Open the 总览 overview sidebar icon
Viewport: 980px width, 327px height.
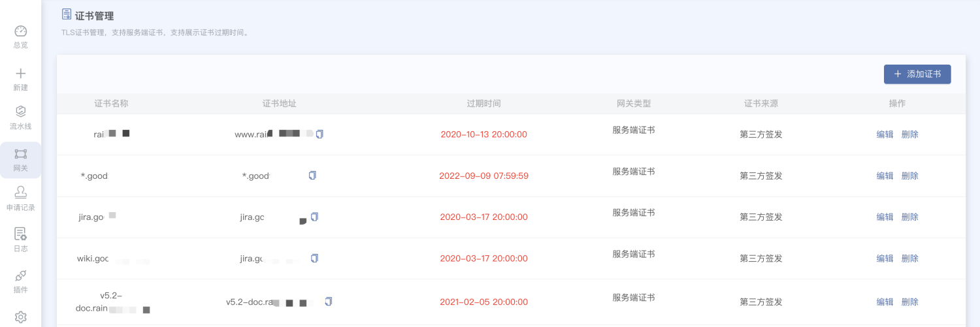pos(20,31)
